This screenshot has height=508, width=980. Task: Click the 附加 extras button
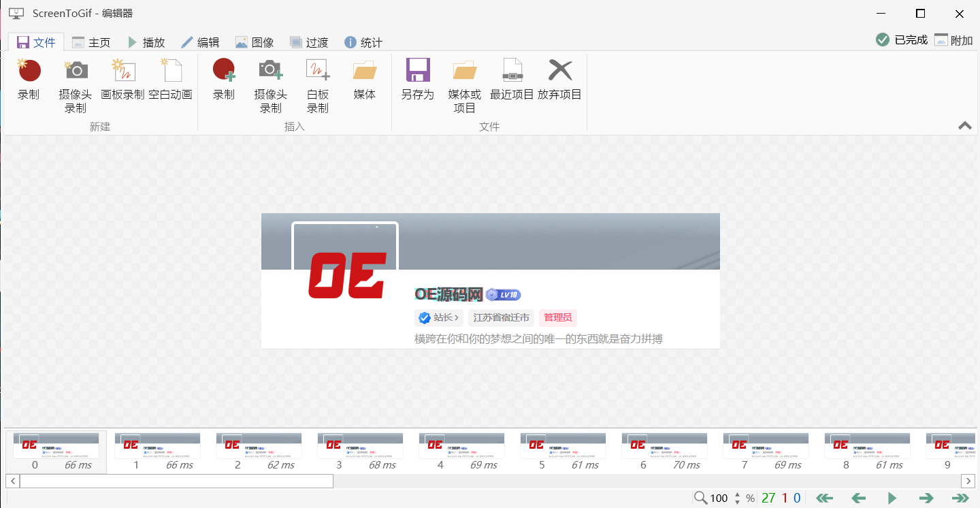pos(953,40)
